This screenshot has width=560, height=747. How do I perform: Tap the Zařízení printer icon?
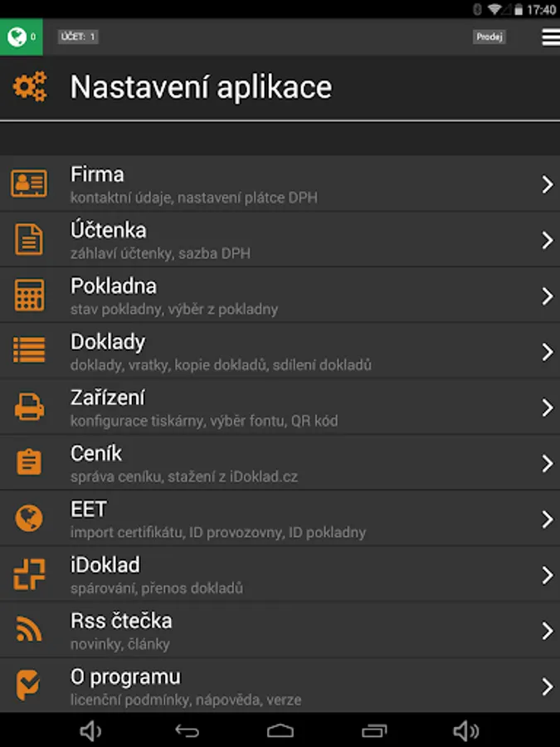tap(29, 408)
